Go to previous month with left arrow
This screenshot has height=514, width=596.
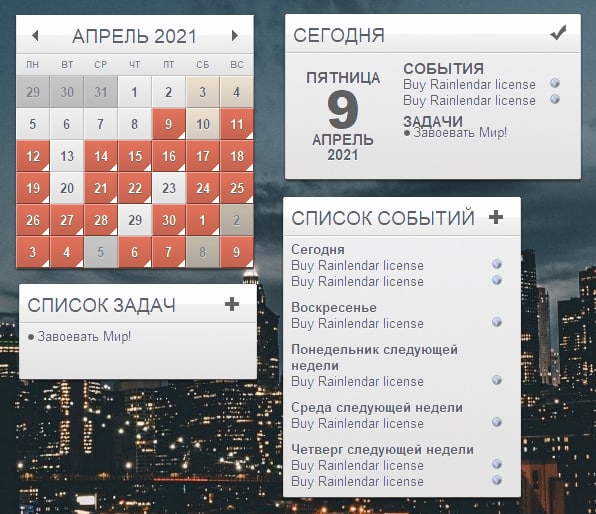click(x=35, y=35)
